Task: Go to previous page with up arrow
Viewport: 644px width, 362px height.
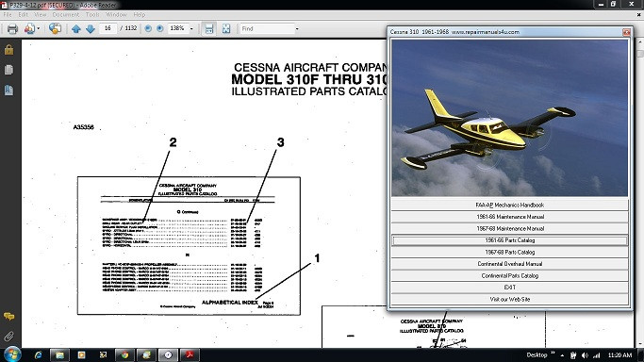Action: point(76,28)
